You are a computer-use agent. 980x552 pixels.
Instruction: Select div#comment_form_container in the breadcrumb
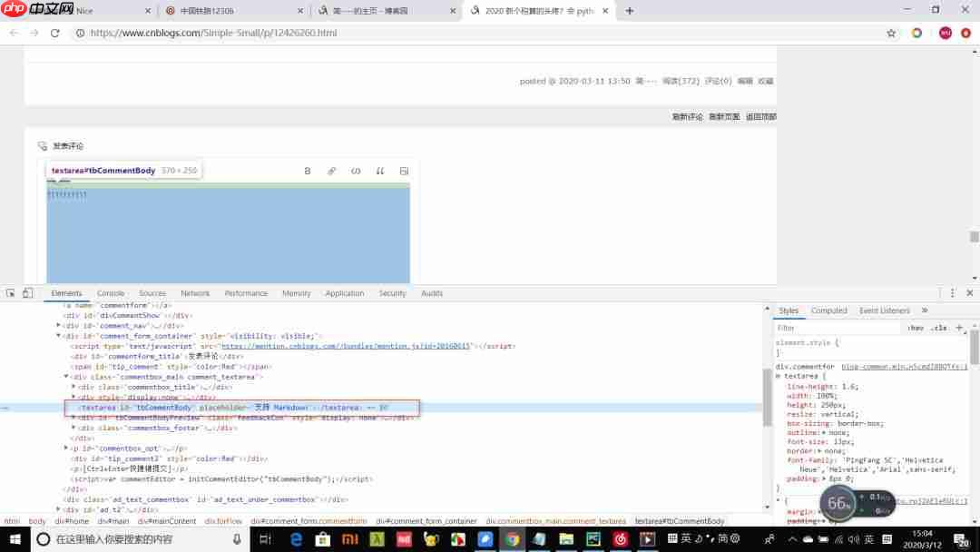pyautogui.click(x=426, y=521)
